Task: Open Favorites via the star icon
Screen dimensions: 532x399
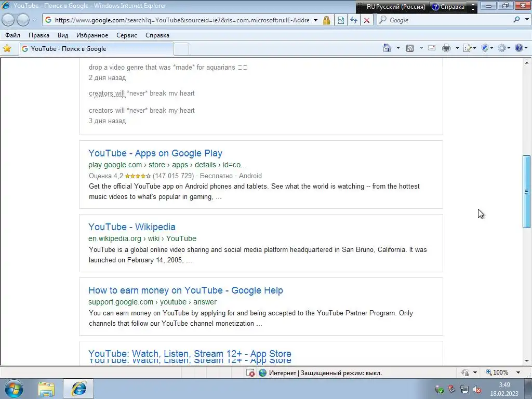Action: [7, 48]
